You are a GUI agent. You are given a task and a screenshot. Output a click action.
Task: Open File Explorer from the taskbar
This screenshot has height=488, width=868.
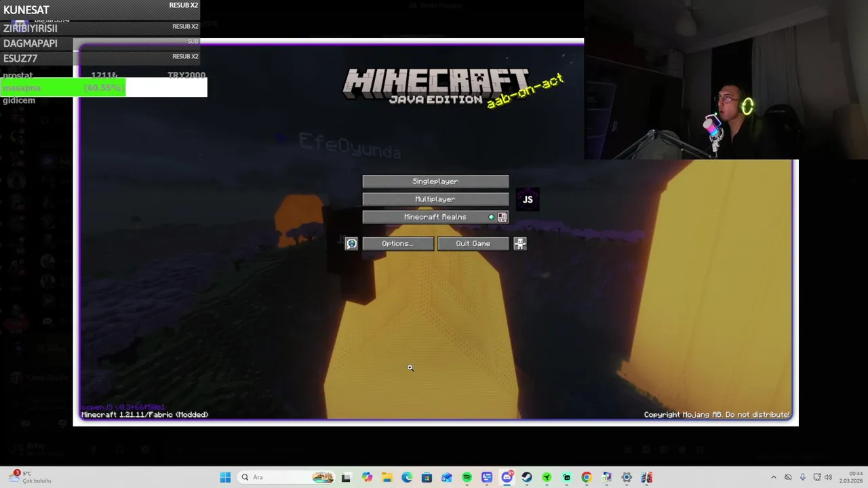pos(387,477)
